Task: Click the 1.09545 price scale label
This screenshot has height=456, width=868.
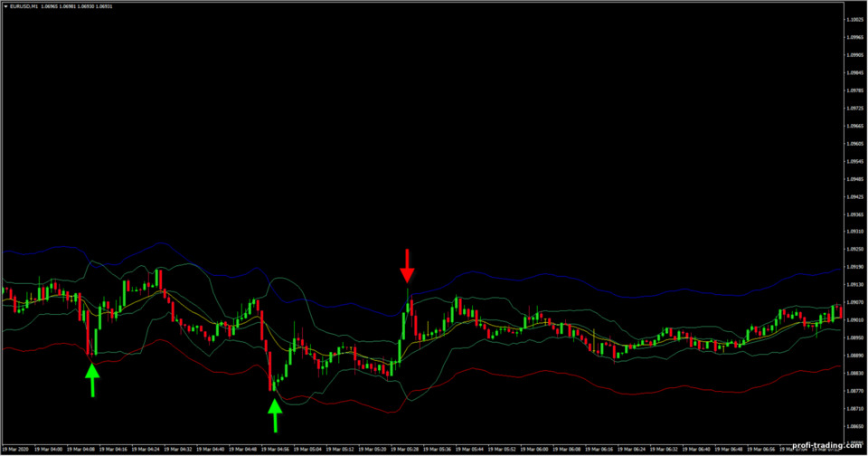Action: 854,162
